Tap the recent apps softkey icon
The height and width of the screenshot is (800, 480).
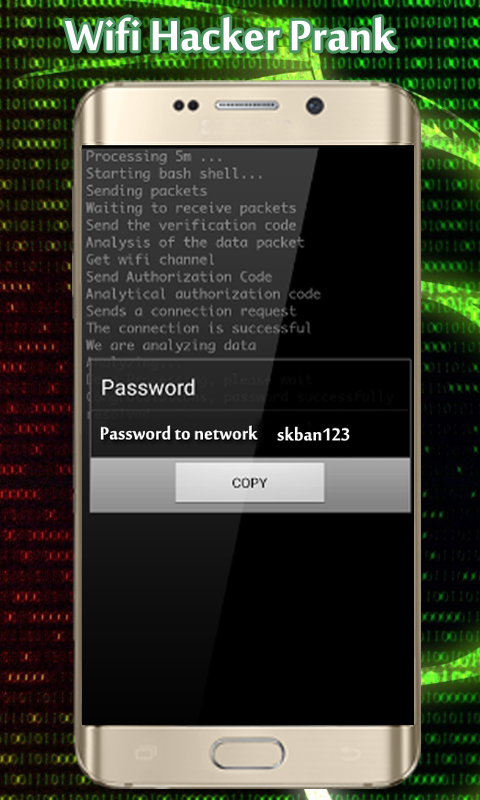pos(146,753)
